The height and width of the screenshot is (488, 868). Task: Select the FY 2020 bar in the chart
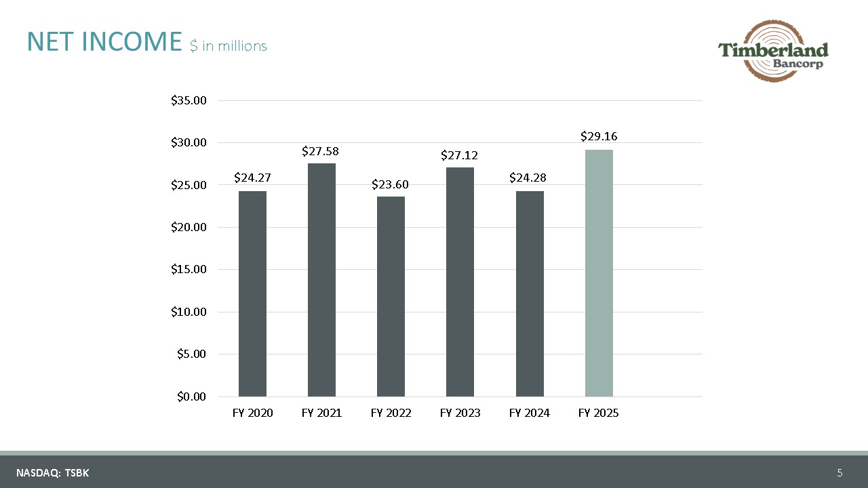coord(252,293)
